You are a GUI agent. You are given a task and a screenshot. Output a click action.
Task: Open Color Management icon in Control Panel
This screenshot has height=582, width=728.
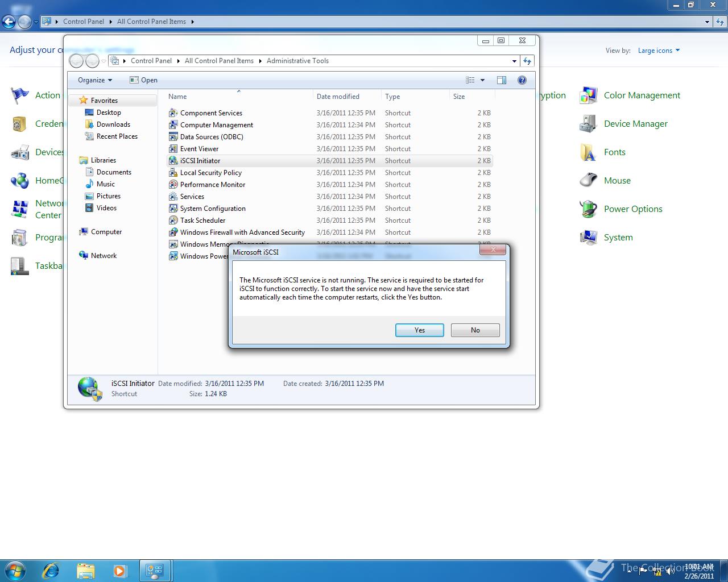(x=588, y=95)
